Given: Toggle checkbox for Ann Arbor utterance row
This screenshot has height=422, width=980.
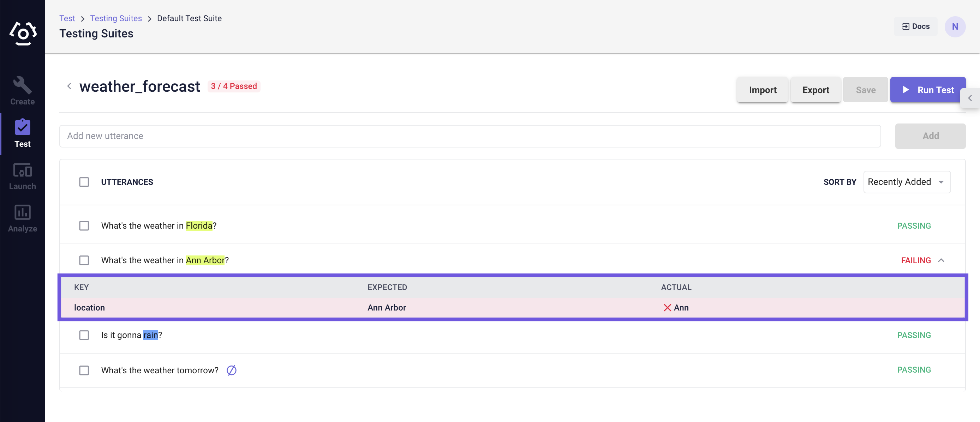Looking at the screenshot, I should [x=84, y=260].
